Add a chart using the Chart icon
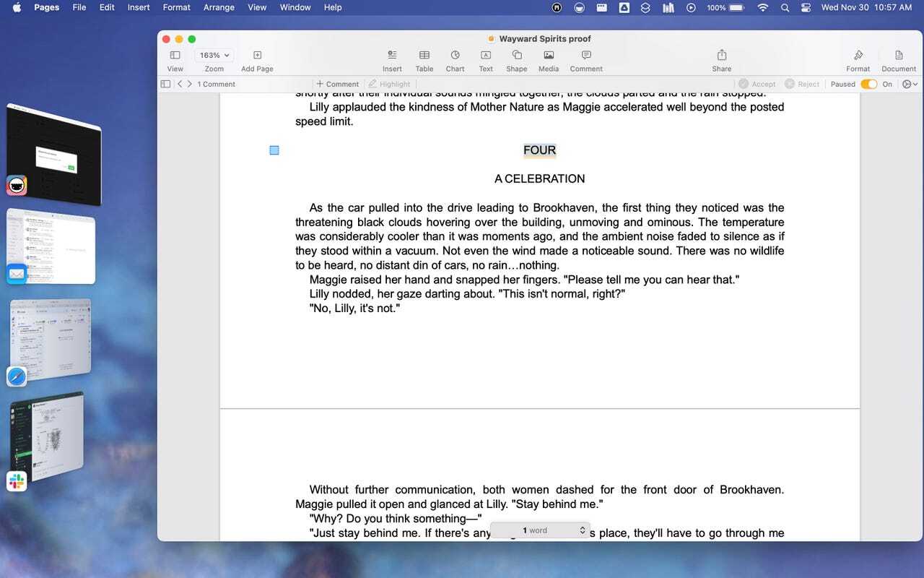This screenshot has width=924, height=578. [x=455, y=60]
